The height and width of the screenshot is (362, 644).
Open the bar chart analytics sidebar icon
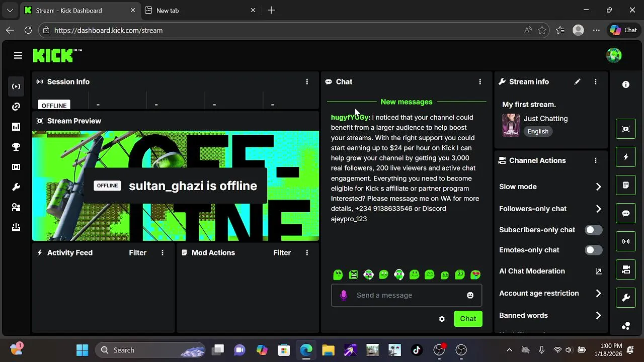coord(16,127)
